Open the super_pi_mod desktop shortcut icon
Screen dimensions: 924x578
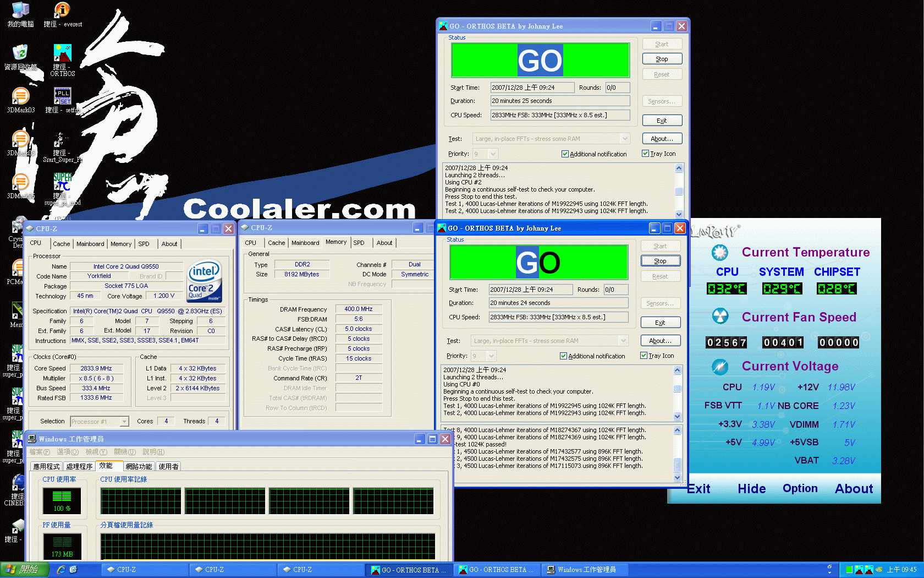[62, 182]
